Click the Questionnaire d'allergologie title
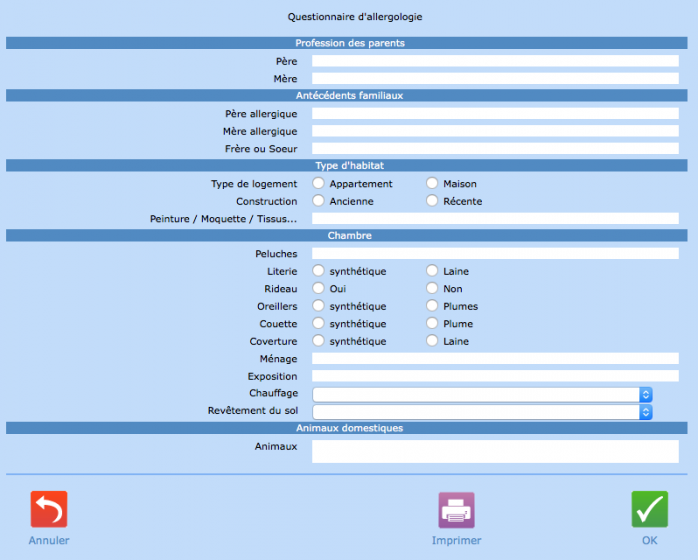698x560 pixels. pyautogui.click(x=355, y=17)
